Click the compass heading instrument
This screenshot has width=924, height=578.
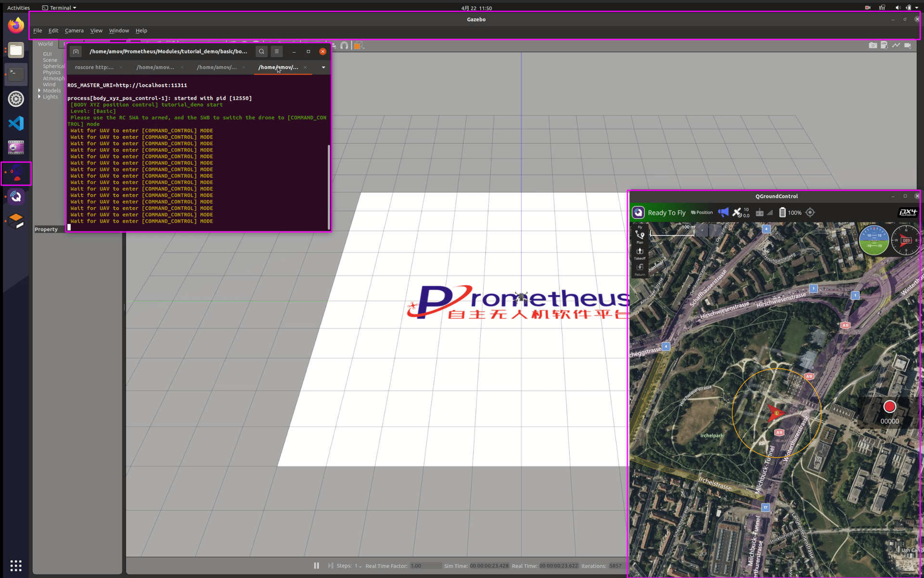[905, 240]
